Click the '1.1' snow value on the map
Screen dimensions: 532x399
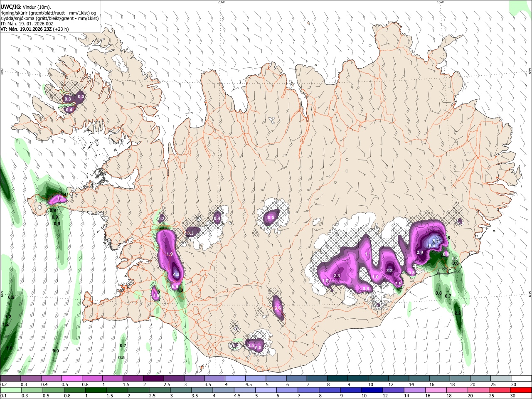pyautogui.click(x=367, y=254)
